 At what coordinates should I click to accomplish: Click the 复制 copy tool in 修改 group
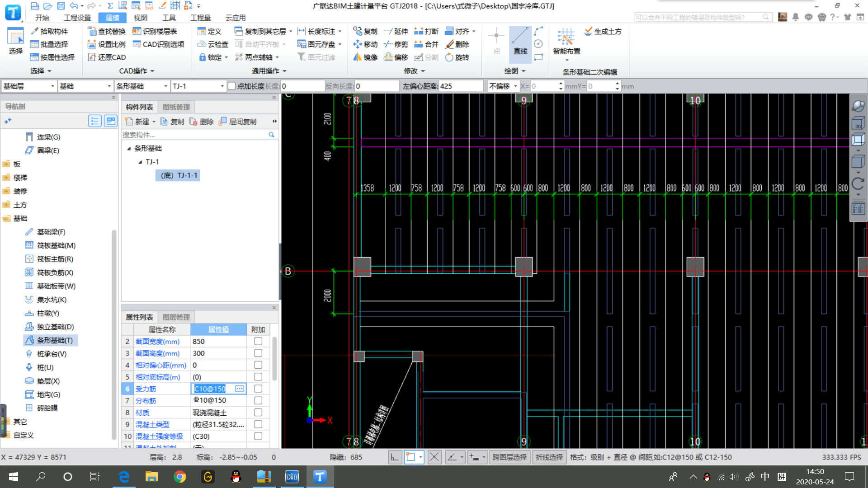[x=365, y=31]
